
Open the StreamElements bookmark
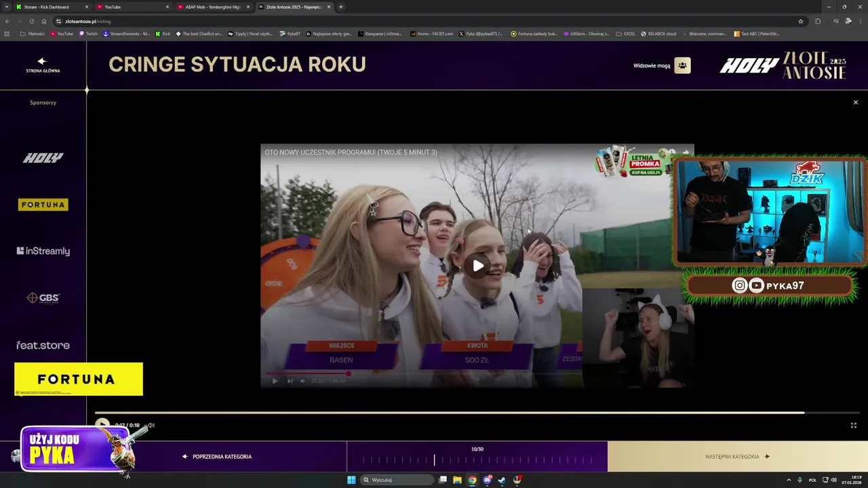tap(126, 33)
